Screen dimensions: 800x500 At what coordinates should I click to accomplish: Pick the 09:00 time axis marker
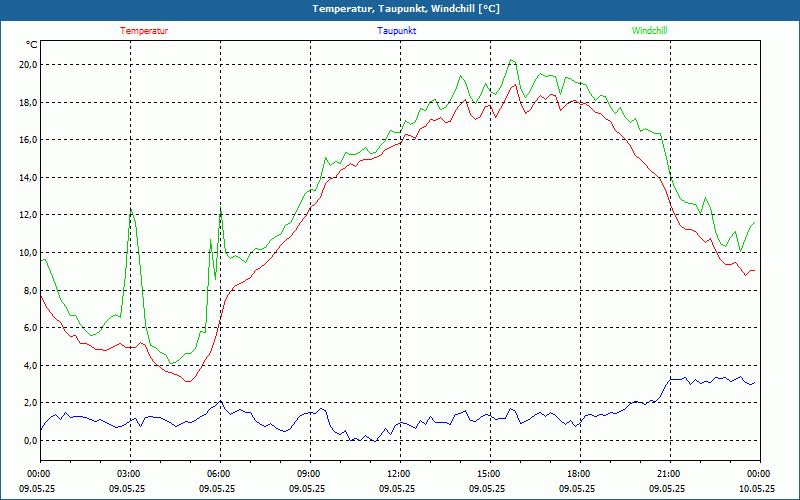coord(309,473)
